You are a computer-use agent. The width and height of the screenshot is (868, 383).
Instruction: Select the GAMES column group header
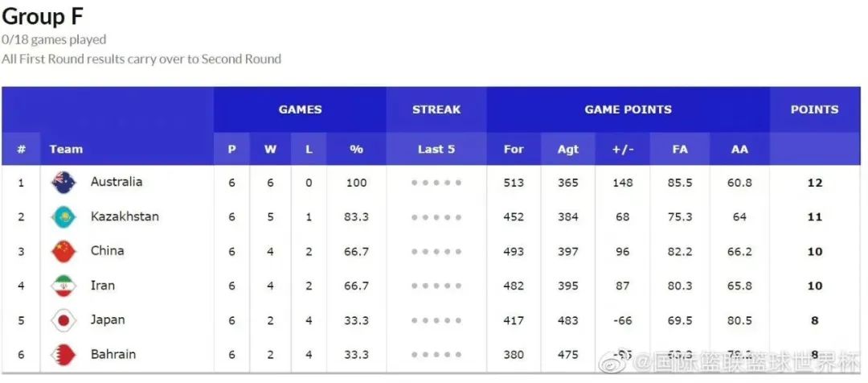pos(300,109)
